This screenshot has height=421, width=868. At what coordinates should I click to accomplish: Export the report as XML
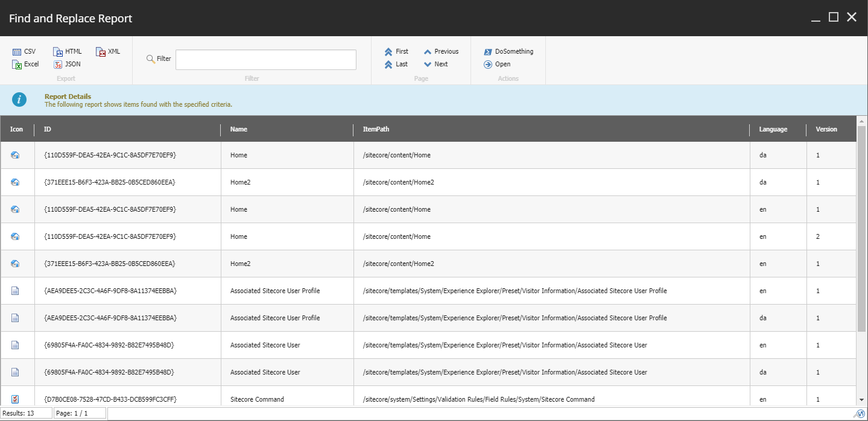pyautogui.click(x=108, y=51)
